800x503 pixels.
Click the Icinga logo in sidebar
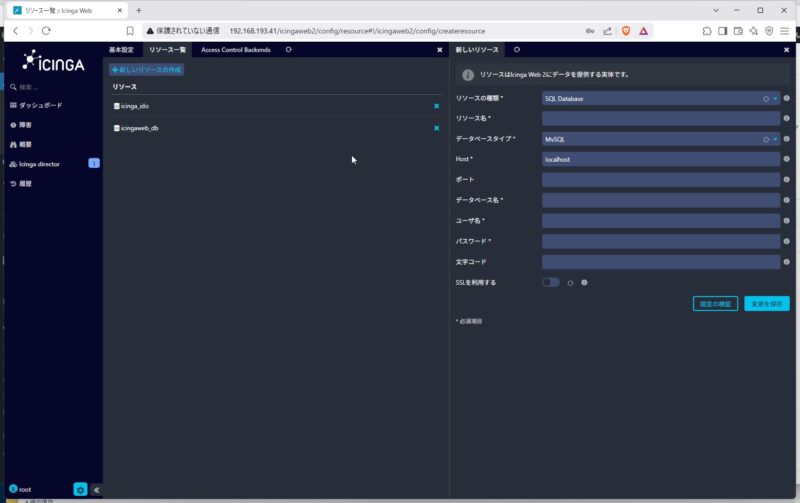54,61
